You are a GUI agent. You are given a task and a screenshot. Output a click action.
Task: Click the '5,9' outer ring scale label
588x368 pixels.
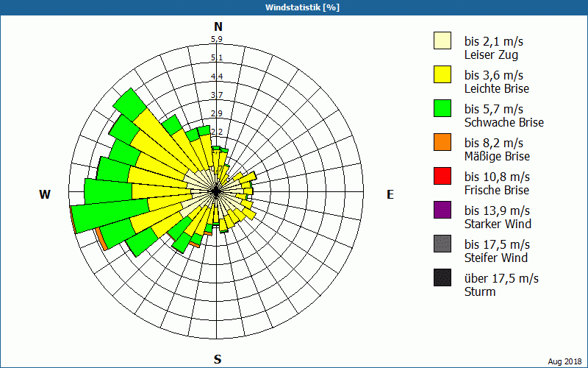[217, 40]
